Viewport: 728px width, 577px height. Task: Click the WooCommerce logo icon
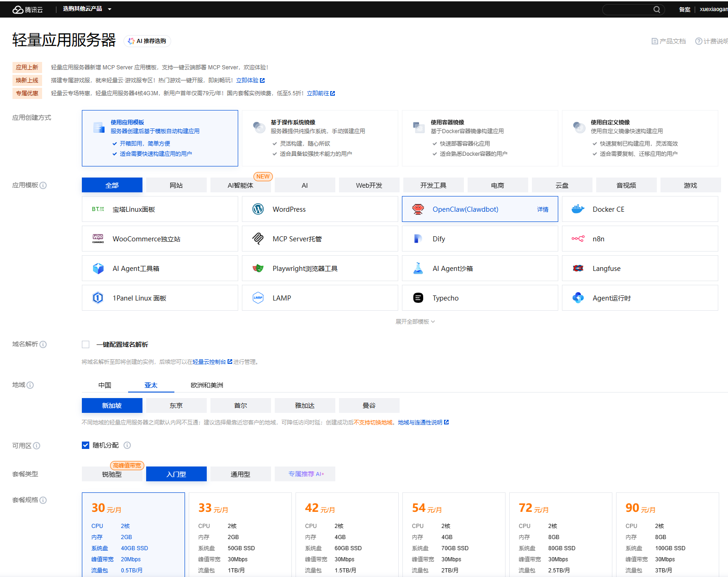point(98,239)
